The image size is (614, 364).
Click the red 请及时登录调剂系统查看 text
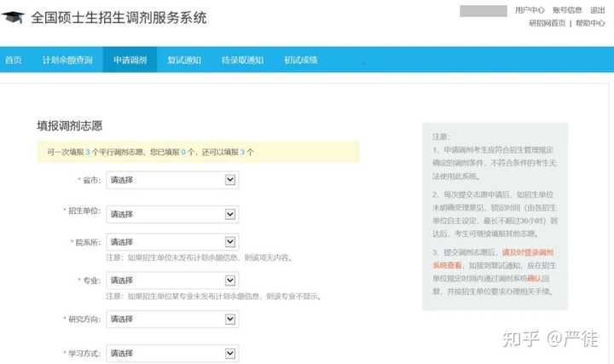point(494,258)
